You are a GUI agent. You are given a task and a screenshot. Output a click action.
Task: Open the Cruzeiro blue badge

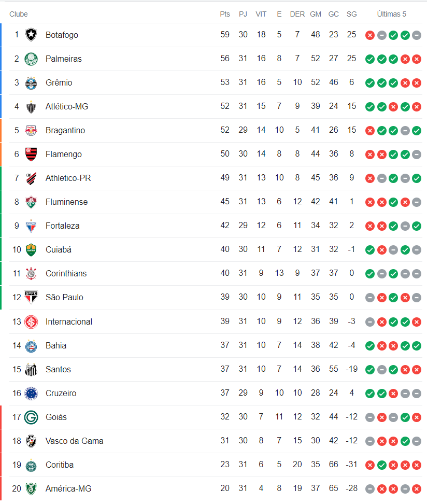[x=31, y=393]
